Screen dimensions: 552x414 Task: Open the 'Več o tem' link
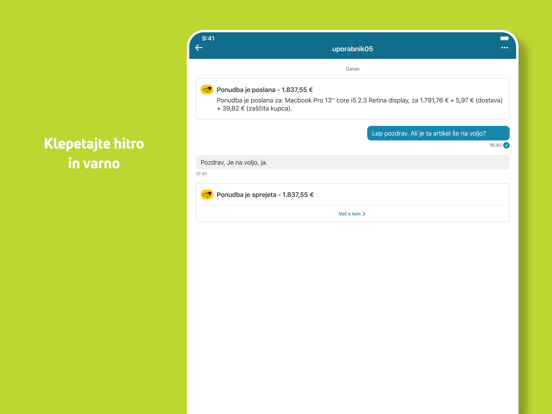tap(352, 214)
